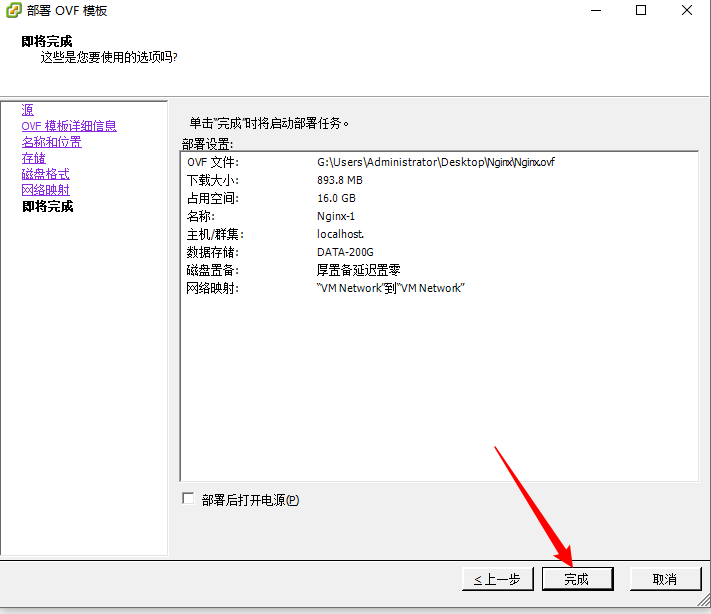Click the 下载大小 label
Image resolution: width=711 pixels, height=614 pixels.
[213, 180]
